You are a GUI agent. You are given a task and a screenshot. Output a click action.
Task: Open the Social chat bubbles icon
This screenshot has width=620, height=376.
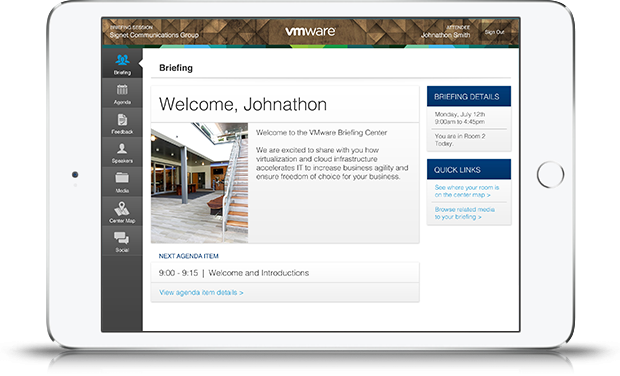tap(121, 238)
